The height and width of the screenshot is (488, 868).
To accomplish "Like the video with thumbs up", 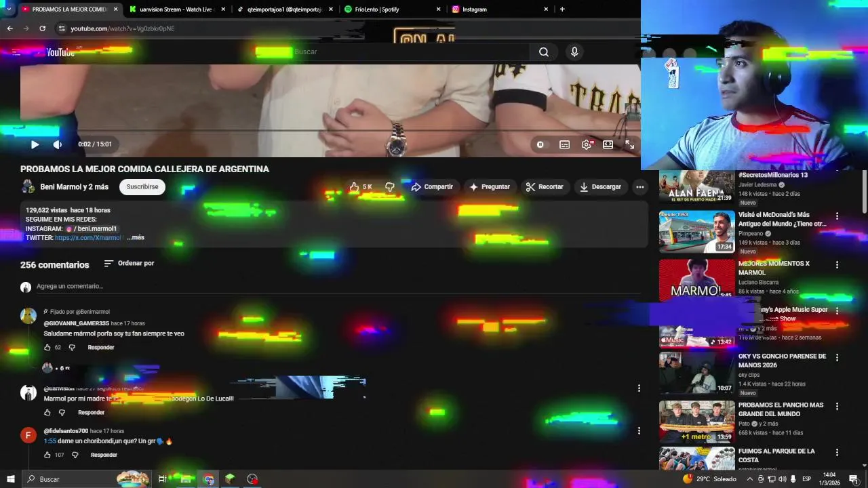I will 360,187.
